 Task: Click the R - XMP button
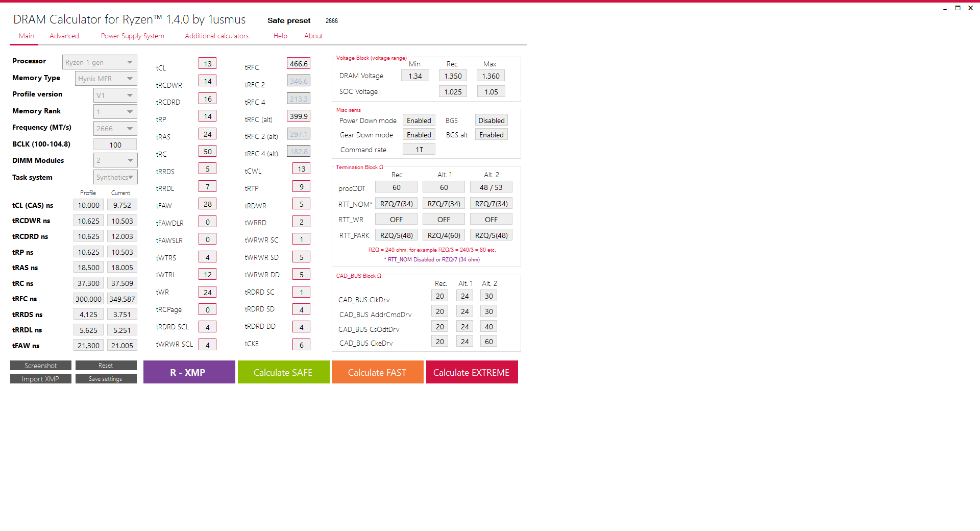point(189,372)
